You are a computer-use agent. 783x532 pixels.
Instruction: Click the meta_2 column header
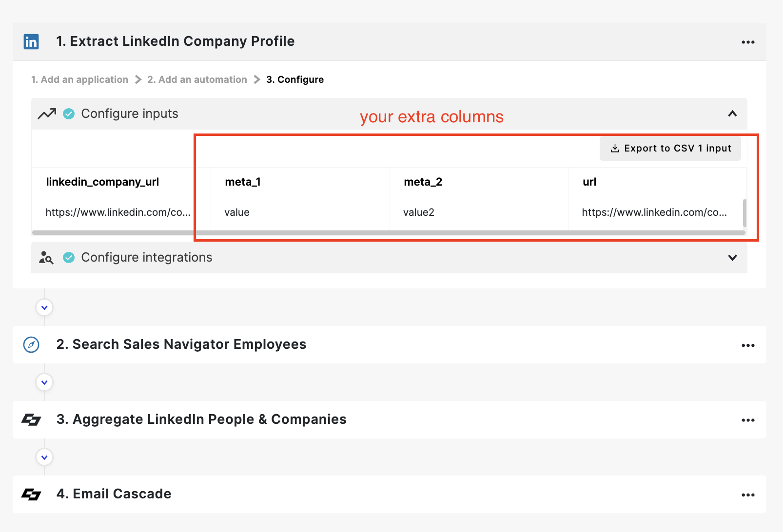pos(479,183)
